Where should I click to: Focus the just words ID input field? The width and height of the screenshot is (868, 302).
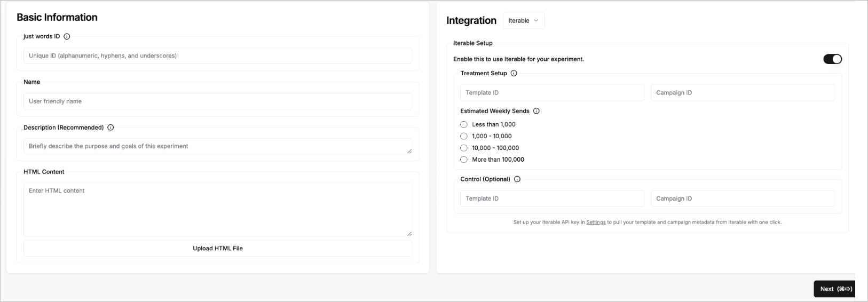[x=218, y=55]
